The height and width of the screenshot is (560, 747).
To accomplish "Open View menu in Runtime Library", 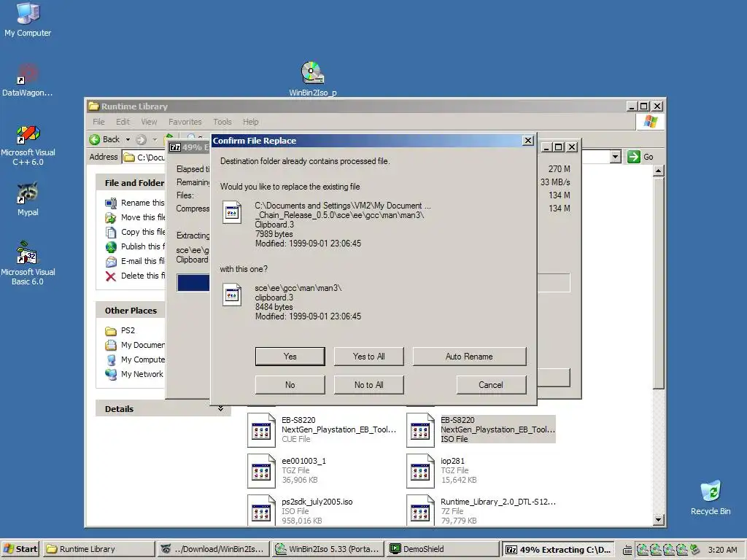I will (x=149, y=122).
